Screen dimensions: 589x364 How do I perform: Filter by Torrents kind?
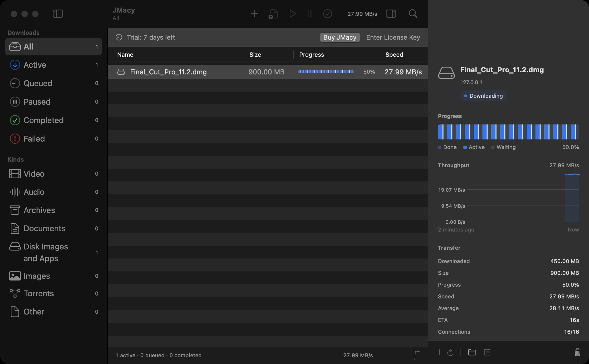click(x=54, y=294)
